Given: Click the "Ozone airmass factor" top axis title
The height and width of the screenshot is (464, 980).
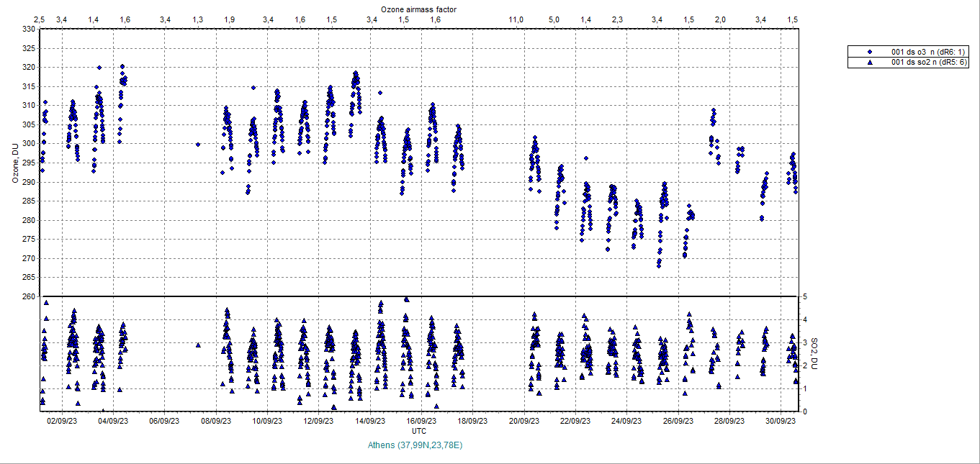Looking at the screenshot, I should (x=418, y=9).
